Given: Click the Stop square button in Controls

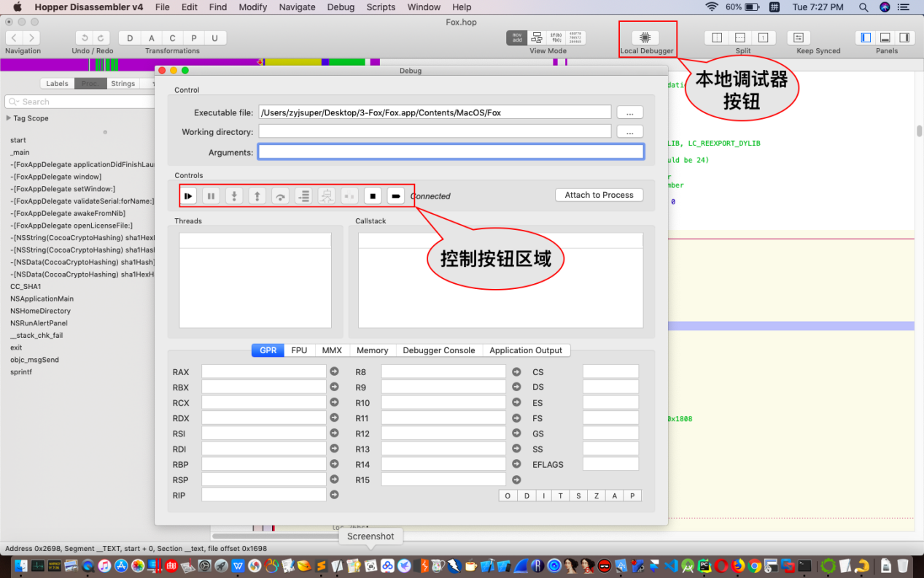Looking at the screenshot, I should pyautogui.click(x=373, y=196).
